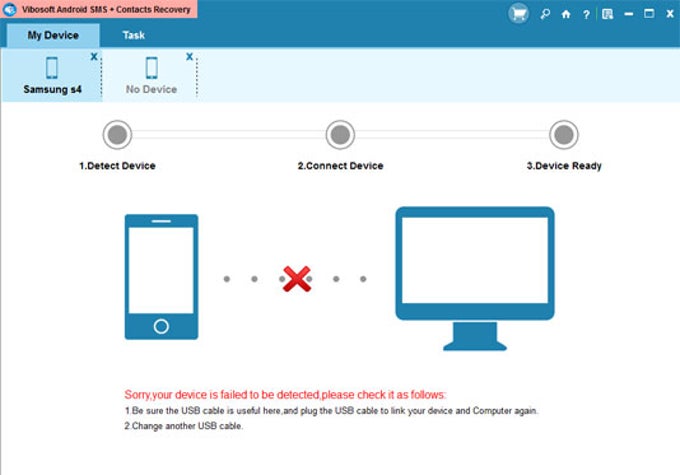The width and height of the screenshot is (680, 475).
Task: Click the red 'Sorry, your device is failed' message
Action: point(285,394)
